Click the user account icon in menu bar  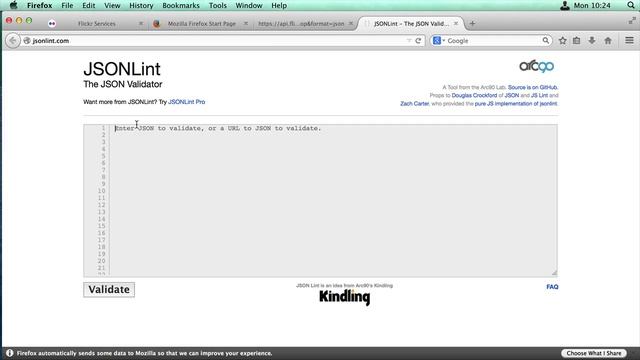coord(564,5)
